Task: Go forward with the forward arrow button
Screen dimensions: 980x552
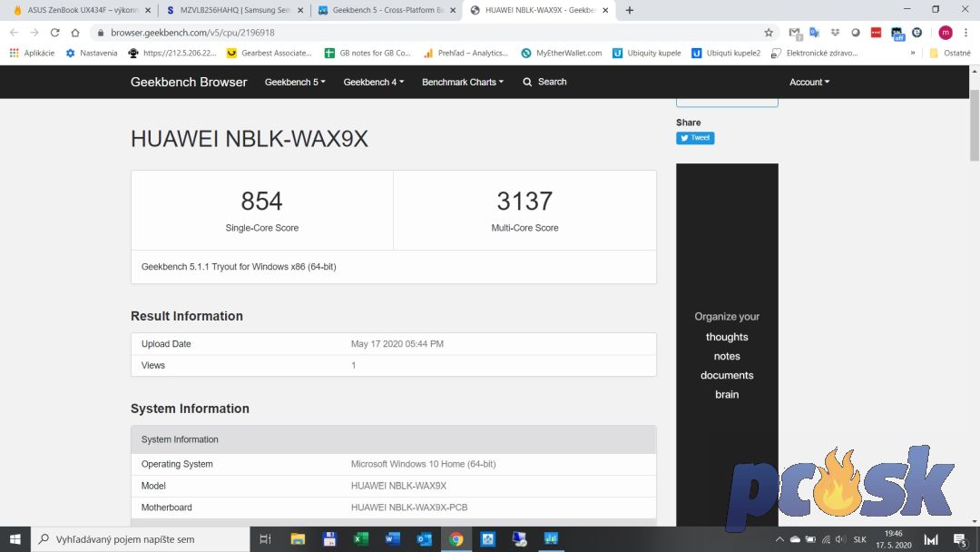Action: [34, 33]
